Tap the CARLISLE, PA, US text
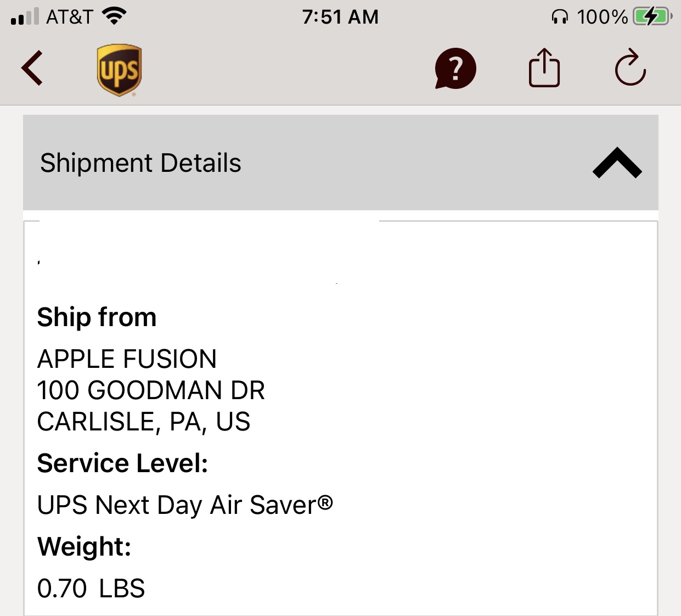The width and height of the screenshot is (681, 616). click(143, 422)
